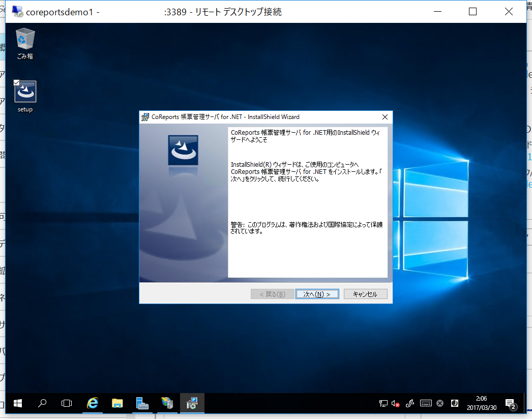532x419 pixels.
Task: Open the clock showing 2:06
Action: [x=482, y=403]
